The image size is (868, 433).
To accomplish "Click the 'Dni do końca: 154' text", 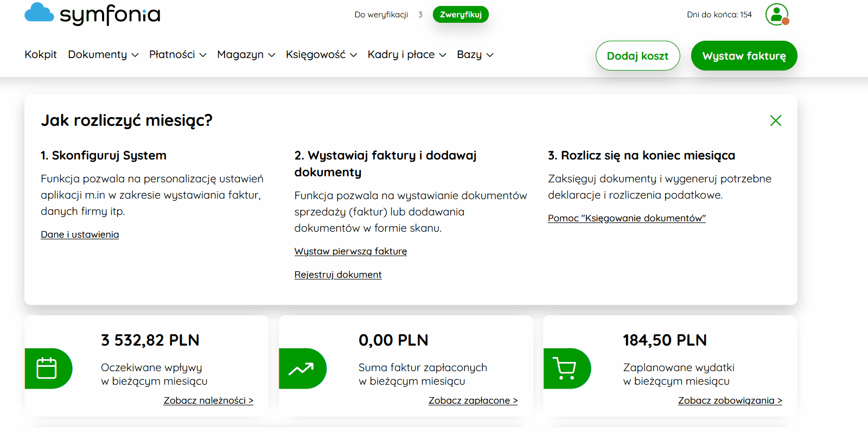I will (x=719, y=15).
